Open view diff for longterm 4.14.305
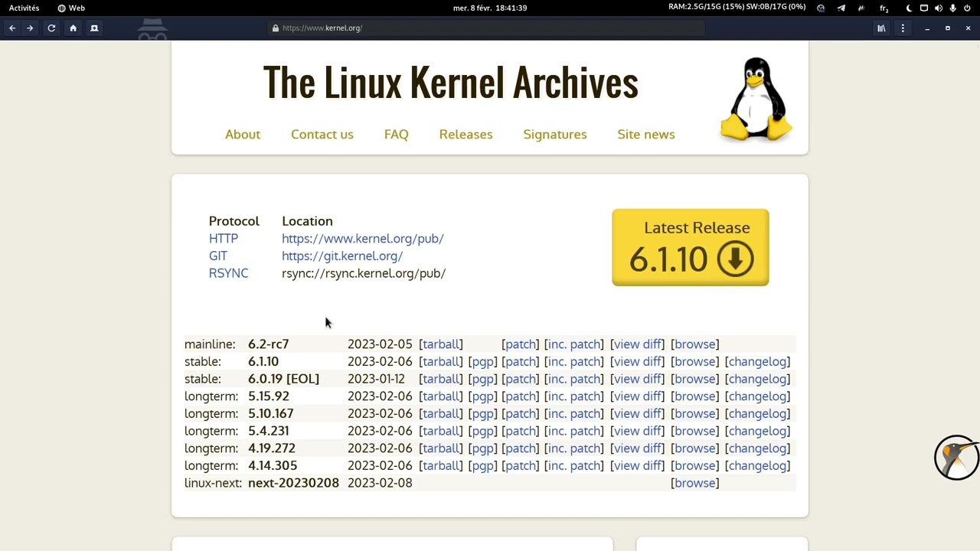Viewport: 980px width, 551px height. pos(638,466)
